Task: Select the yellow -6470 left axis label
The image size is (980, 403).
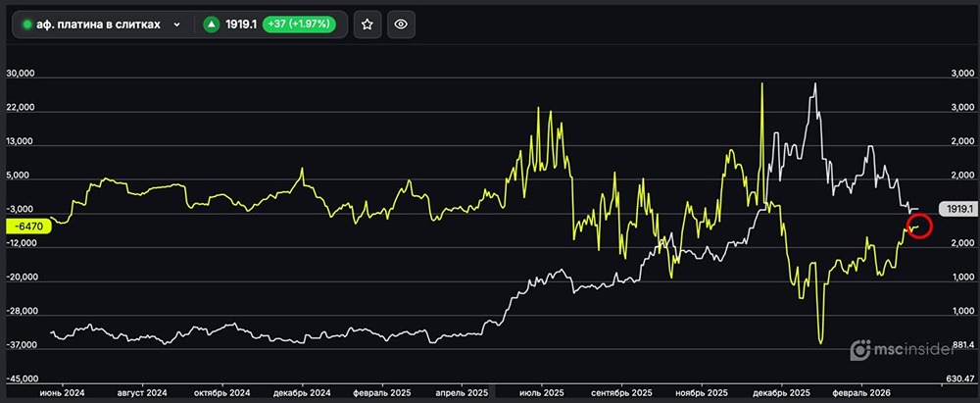Action: [26, 226]
